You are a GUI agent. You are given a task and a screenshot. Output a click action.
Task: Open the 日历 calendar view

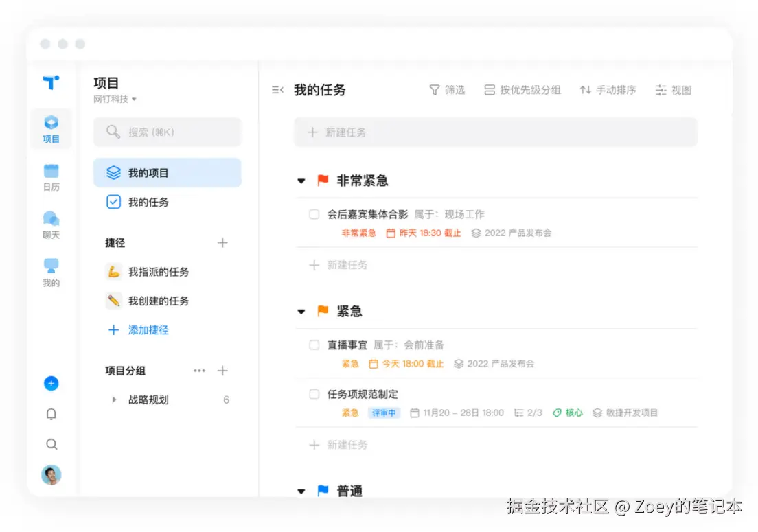click(51, 177)
